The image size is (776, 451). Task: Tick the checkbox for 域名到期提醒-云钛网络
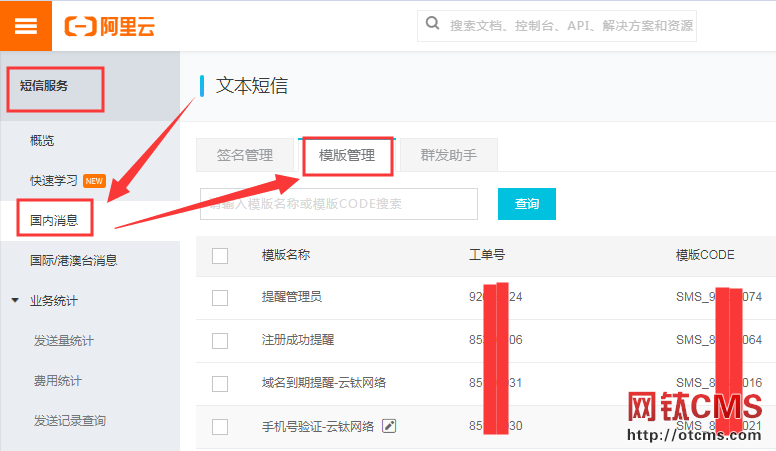[x=220, y=384]
